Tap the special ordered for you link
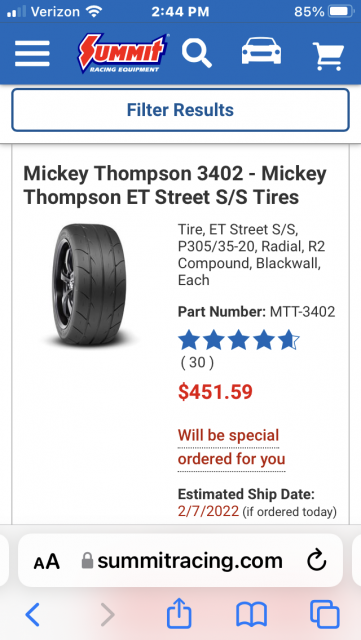The image size is (361, 640). pyautogui.click(x=232, y=447)
